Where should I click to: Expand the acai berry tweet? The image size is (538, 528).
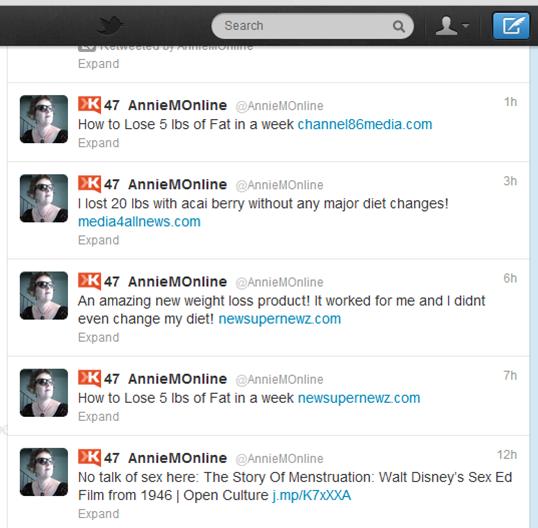click(98, 240)
